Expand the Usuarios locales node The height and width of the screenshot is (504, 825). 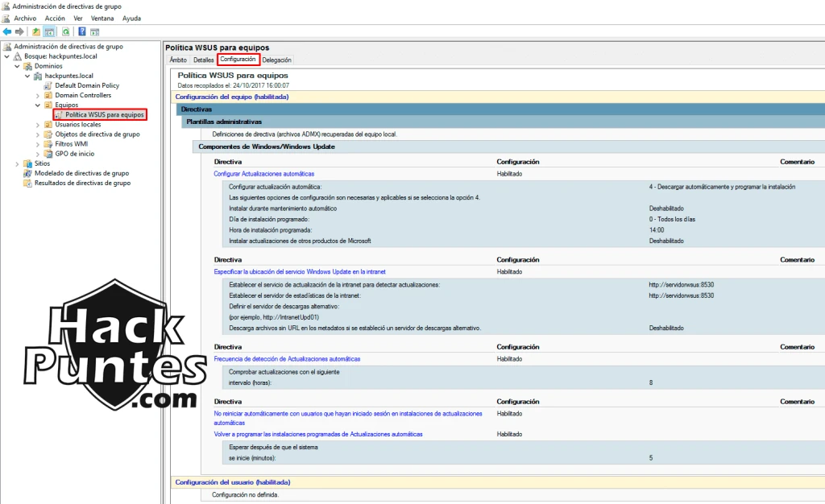pyautogui.click(x=38, y=125)
